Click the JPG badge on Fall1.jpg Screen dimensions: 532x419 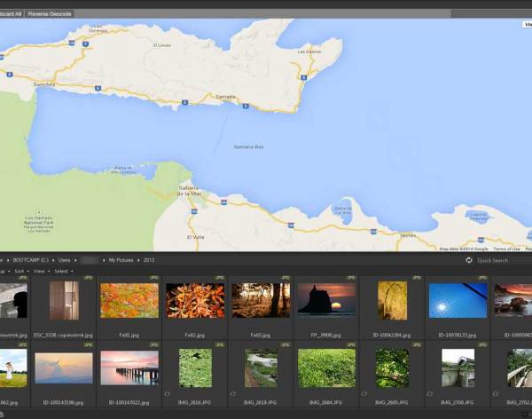[154, 278]
